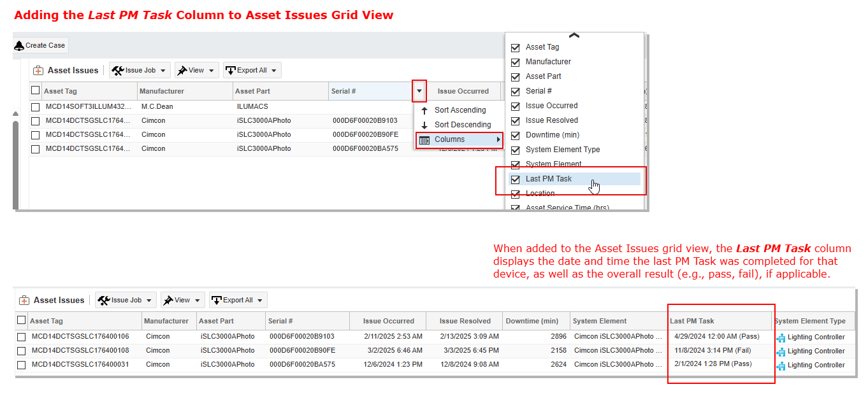Screen dimensions: 868x396
Task: Click the Asset Issues first-aid icon in top grid
Action: (38, 71)
